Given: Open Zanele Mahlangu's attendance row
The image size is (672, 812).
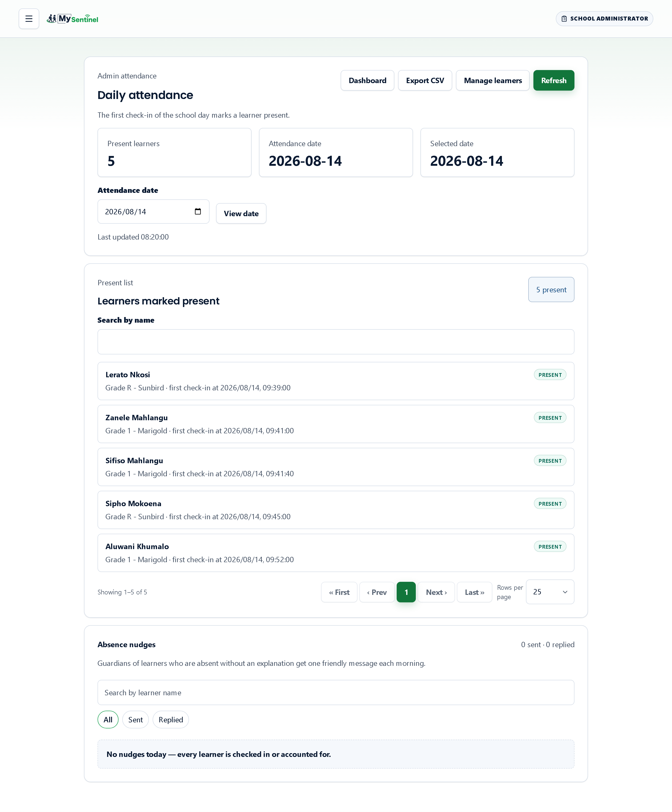Looking at the screenshot, I should 336,424.
